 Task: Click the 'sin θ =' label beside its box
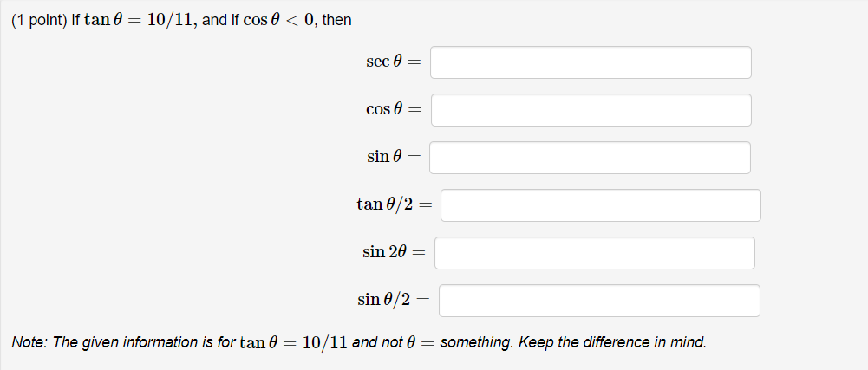(x=394, y=157)
